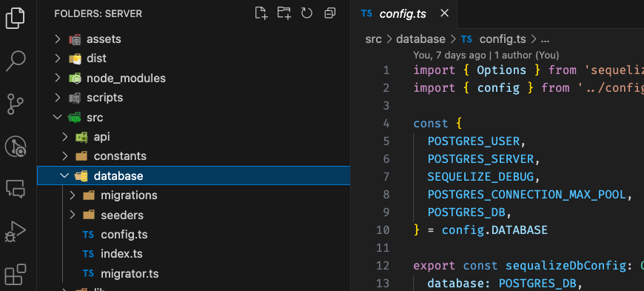Image resolution: width=644 pixels, height=291 pixels.
Task: Select the src folder label
Action: click(95, 118)
